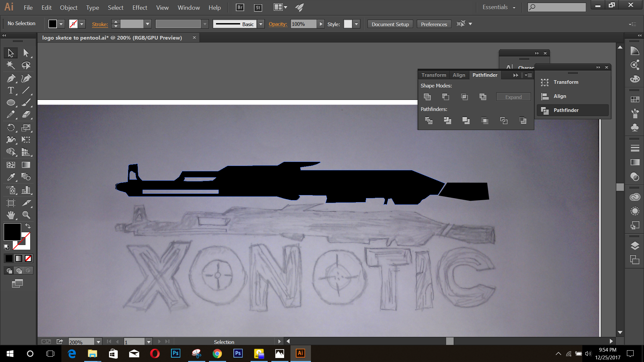The height and width of the screenshot is (362, 644).
Task: Select the Rotate tool
Action: click(11, 127)
